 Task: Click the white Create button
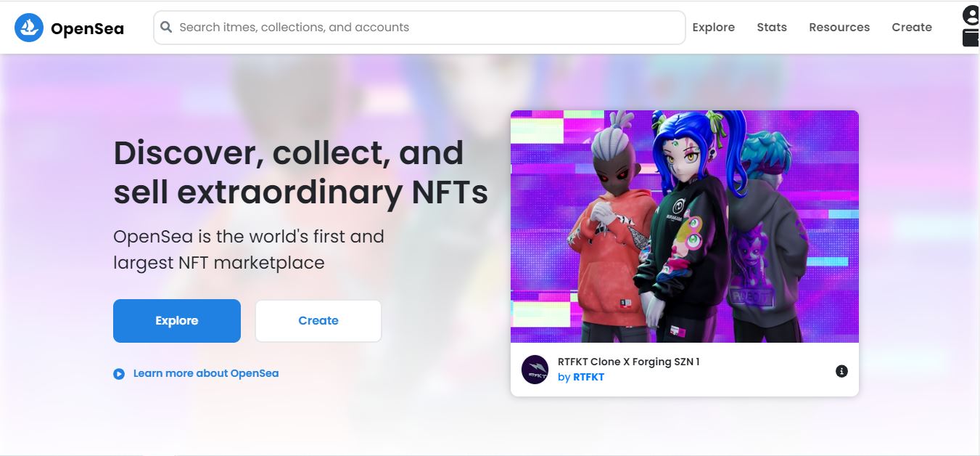(x=318, y=320)
